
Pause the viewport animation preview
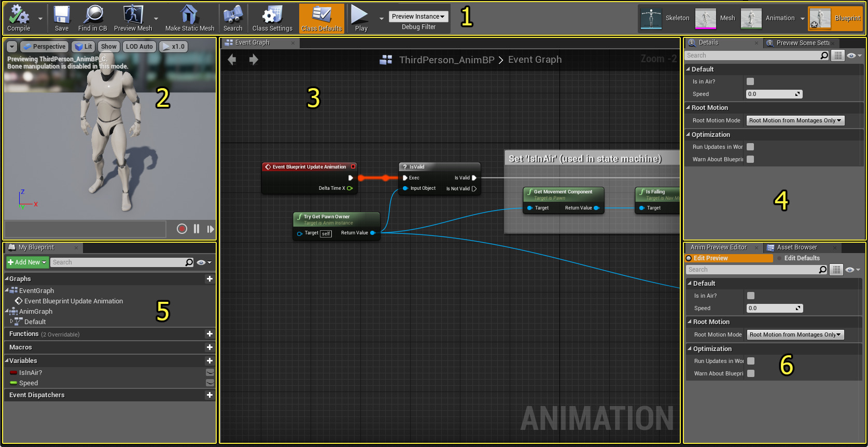pos(197,229)
